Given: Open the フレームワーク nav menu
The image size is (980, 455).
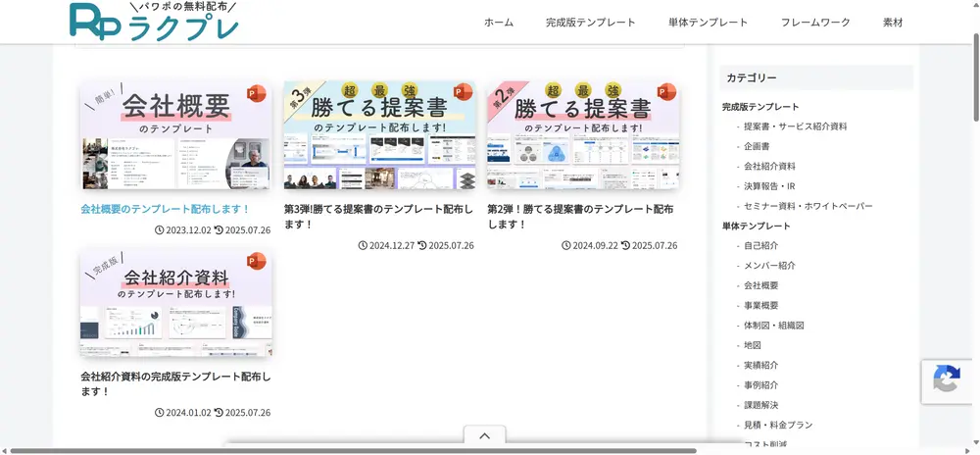Looking at the screenshot, I should click(815, 23).
